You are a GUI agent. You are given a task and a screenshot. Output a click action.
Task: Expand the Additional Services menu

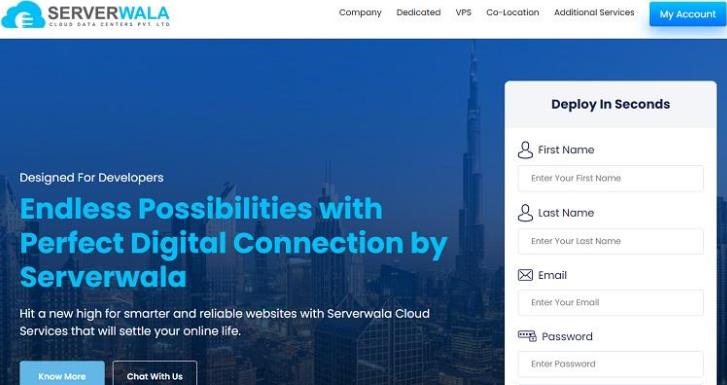click(x=594, y=13)
